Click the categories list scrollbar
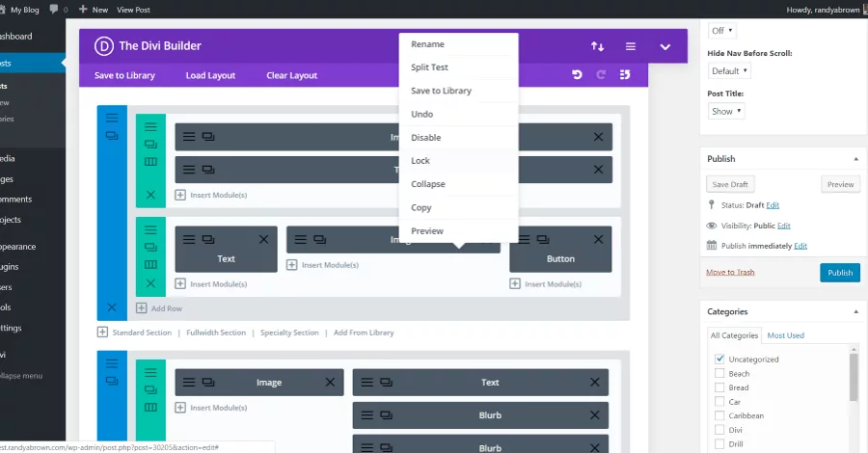868x453 pixels. [x=854, y=377]
